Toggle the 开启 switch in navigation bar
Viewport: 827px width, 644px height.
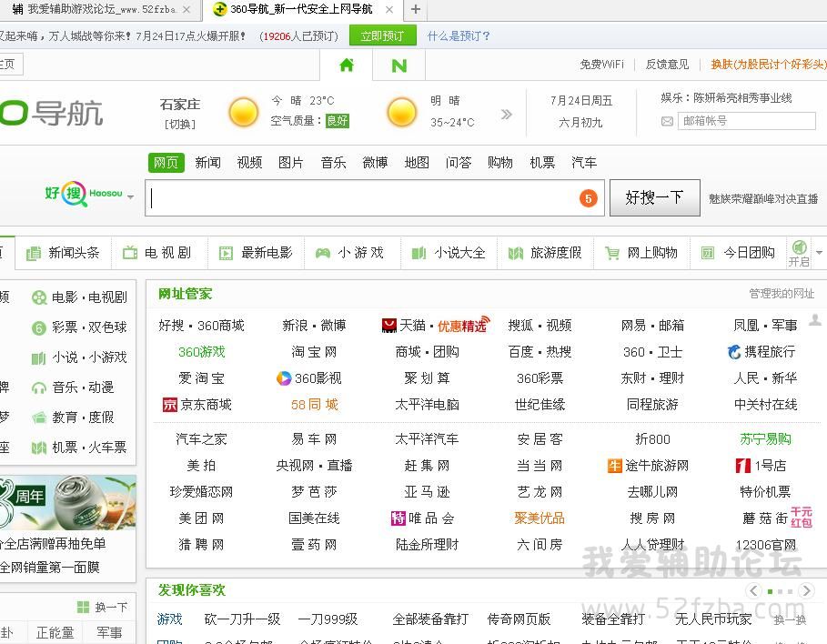pos(799,253)
